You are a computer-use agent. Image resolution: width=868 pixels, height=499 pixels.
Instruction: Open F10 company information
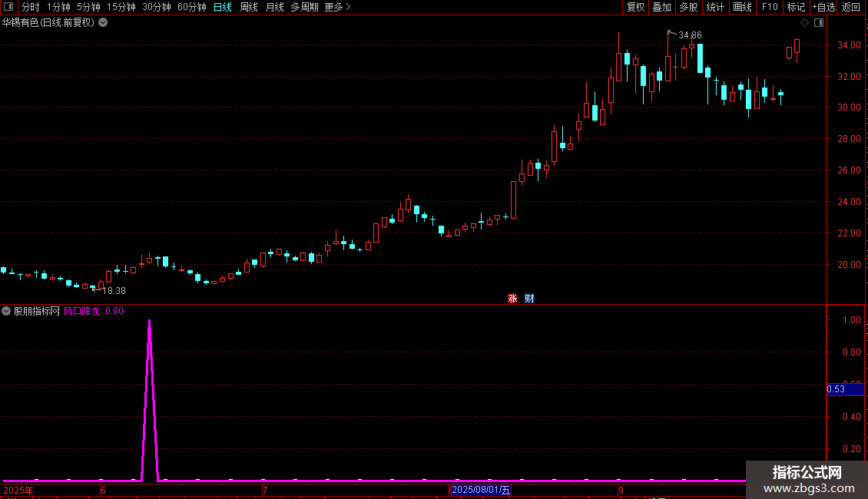tap(770, 7)
